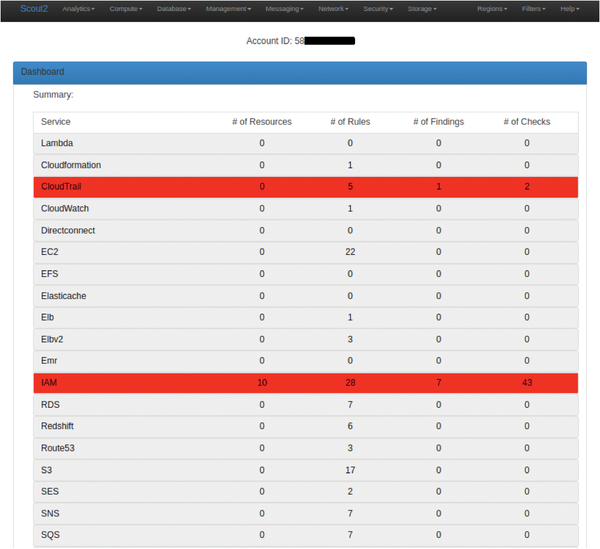Open the red CloudTrail service row
This screenshot has height=549, width=600.
306,187
